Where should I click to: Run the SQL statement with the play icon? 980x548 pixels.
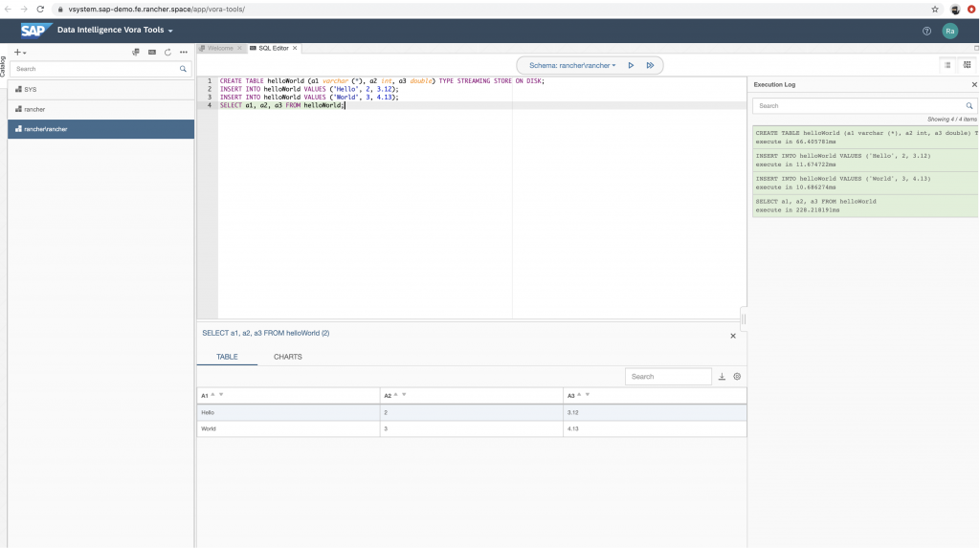[631, 65]
